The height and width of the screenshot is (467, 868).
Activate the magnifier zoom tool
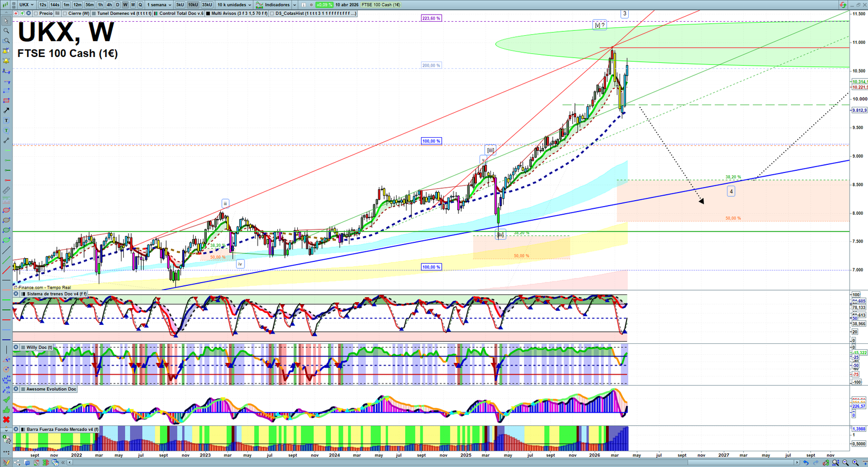pos(6,31)
